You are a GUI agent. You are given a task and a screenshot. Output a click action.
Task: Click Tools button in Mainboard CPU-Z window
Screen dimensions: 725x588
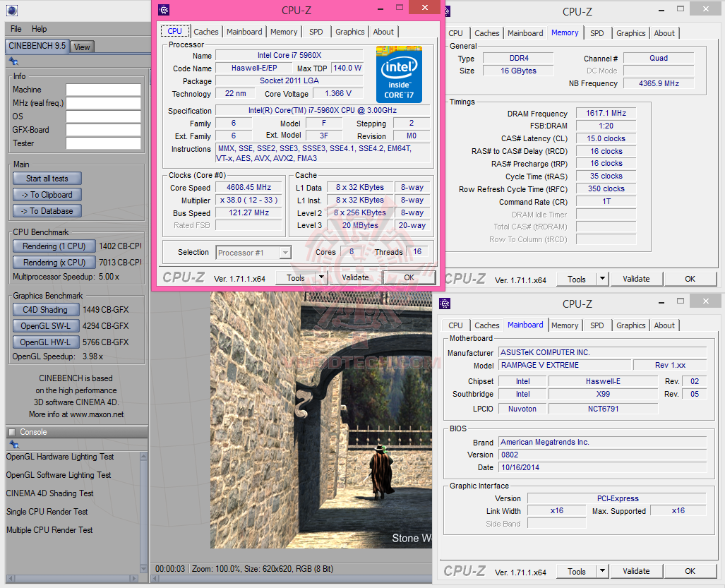coord(577,571)
